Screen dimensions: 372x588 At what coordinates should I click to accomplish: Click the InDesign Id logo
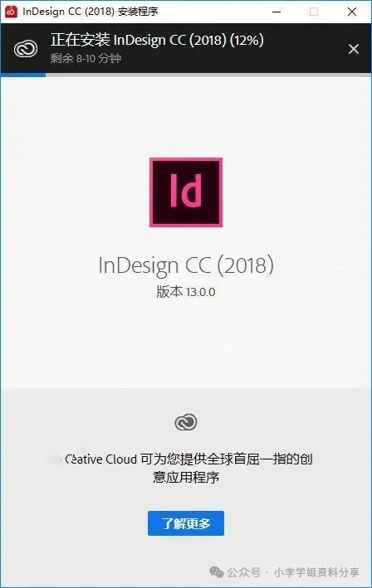(186, 192)
